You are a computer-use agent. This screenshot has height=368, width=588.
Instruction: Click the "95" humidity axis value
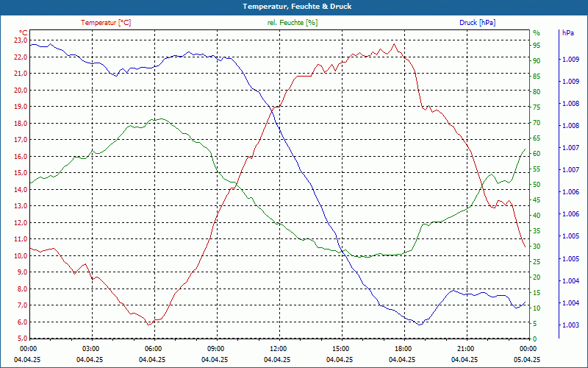(537, 46)
